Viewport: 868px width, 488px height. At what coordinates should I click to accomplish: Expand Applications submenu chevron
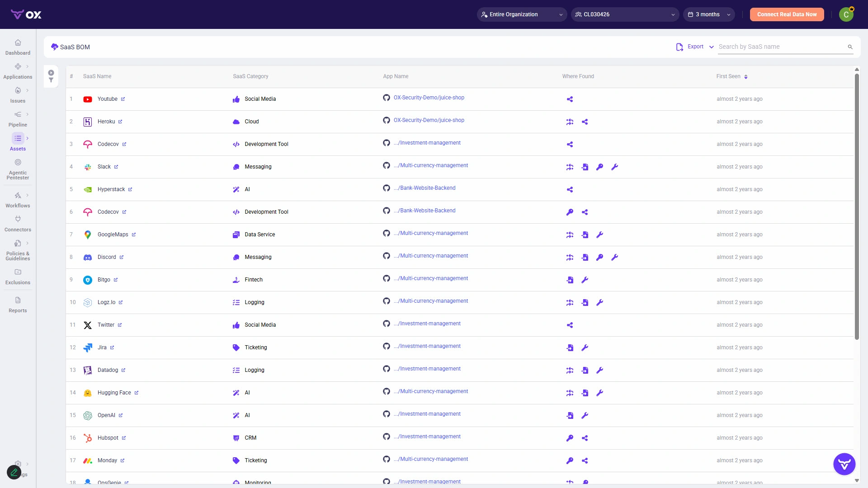pyautogui.click(x=28, y=66)
